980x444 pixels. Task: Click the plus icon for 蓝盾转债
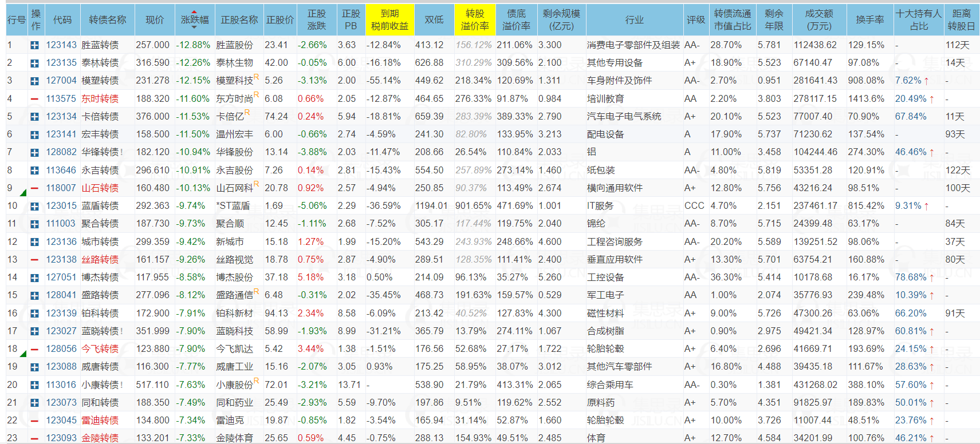pos(35,206)
